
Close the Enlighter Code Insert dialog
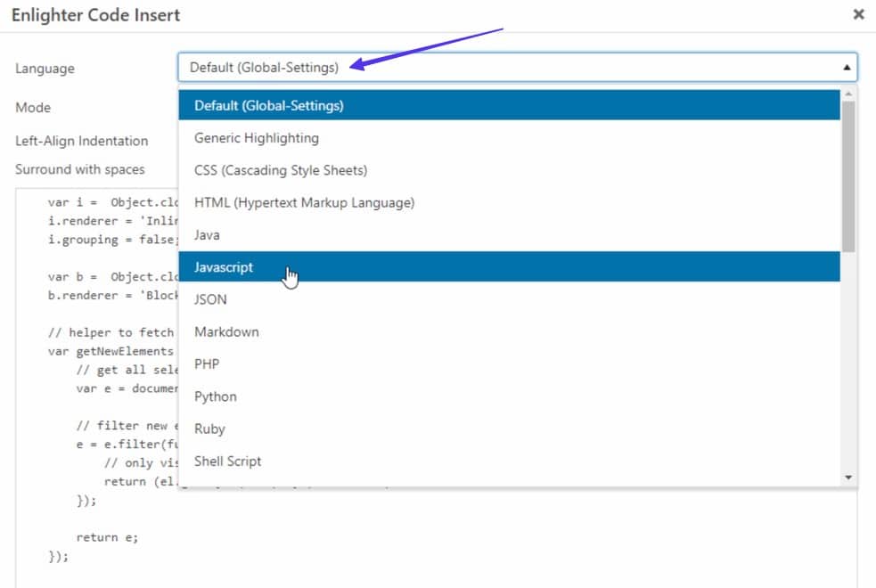(x=858, y=14)
